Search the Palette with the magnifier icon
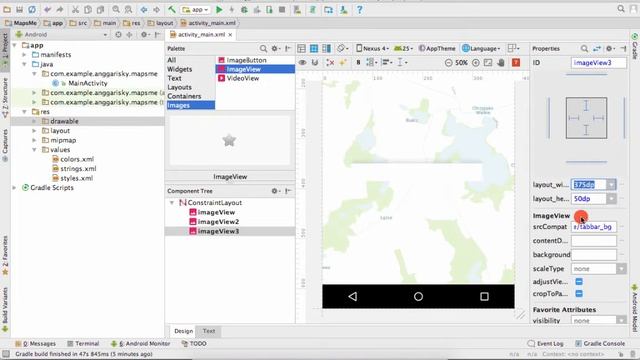 click(x=263, y=49)
